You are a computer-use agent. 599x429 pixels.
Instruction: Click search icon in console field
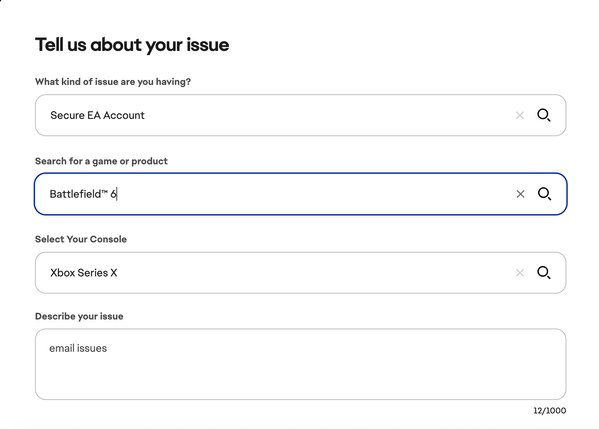click(544, 272)
